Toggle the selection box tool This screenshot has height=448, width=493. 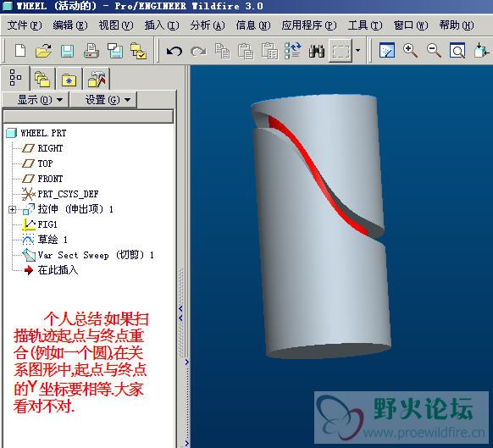[341, 51]
